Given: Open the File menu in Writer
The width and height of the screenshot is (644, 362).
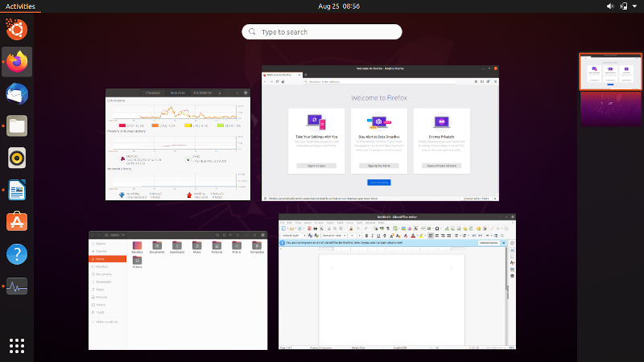Looking at the screenshot, I should 283,223.
